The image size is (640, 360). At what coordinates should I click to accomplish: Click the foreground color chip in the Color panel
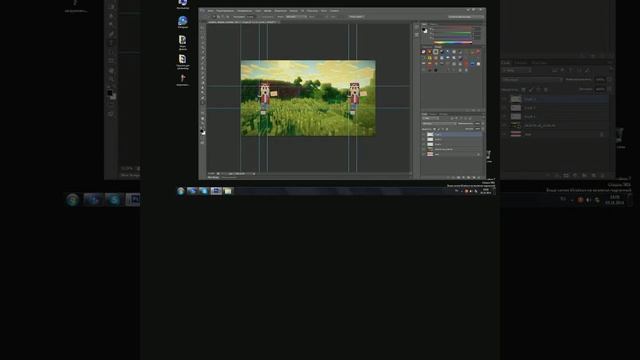pos(424,29)
